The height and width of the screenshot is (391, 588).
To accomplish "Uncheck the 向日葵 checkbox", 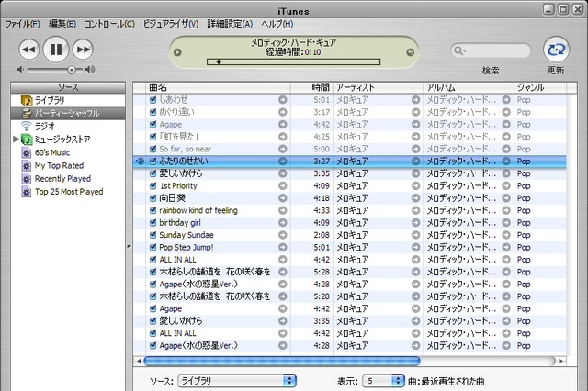I will coord(153,198).
